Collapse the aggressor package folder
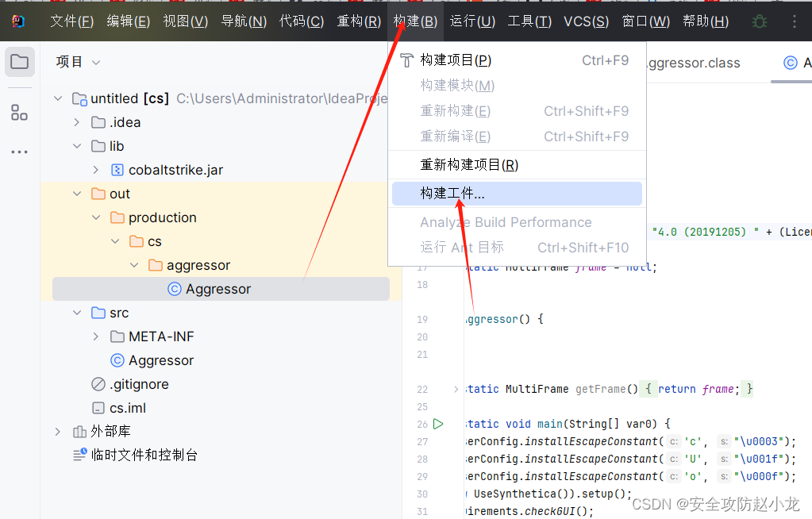 point(134,265)
